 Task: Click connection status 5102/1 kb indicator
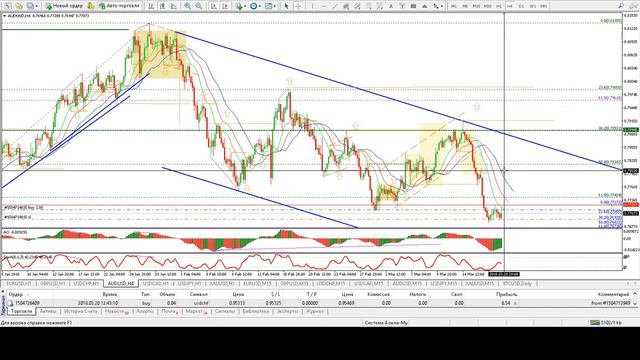pos(606,323)
